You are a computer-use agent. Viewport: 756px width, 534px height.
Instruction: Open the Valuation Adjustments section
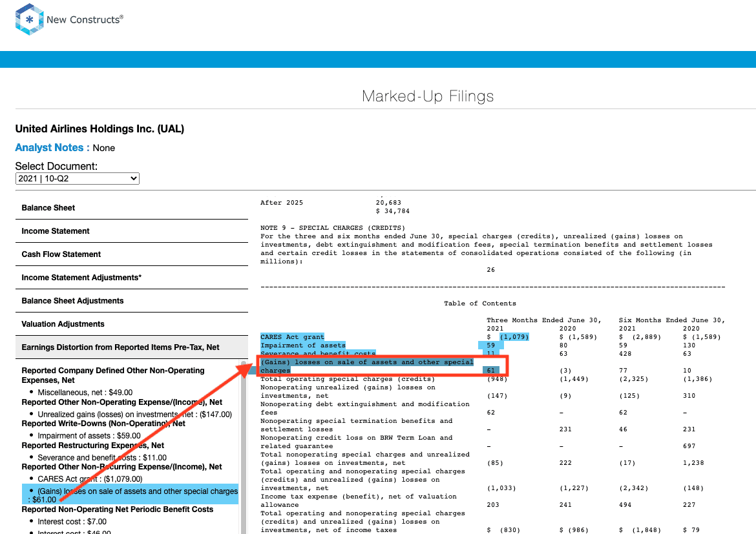click(x=132, y=324)
